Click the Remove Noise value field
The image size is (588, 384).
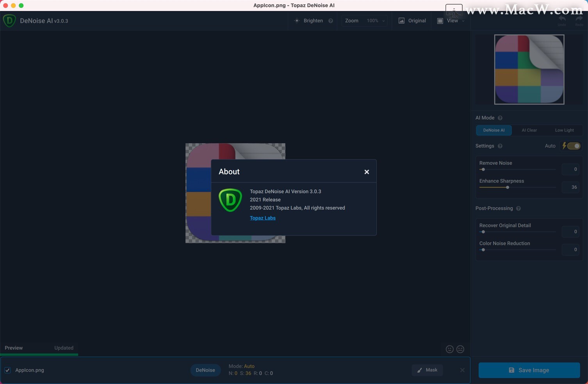click(x=570, y=169)
